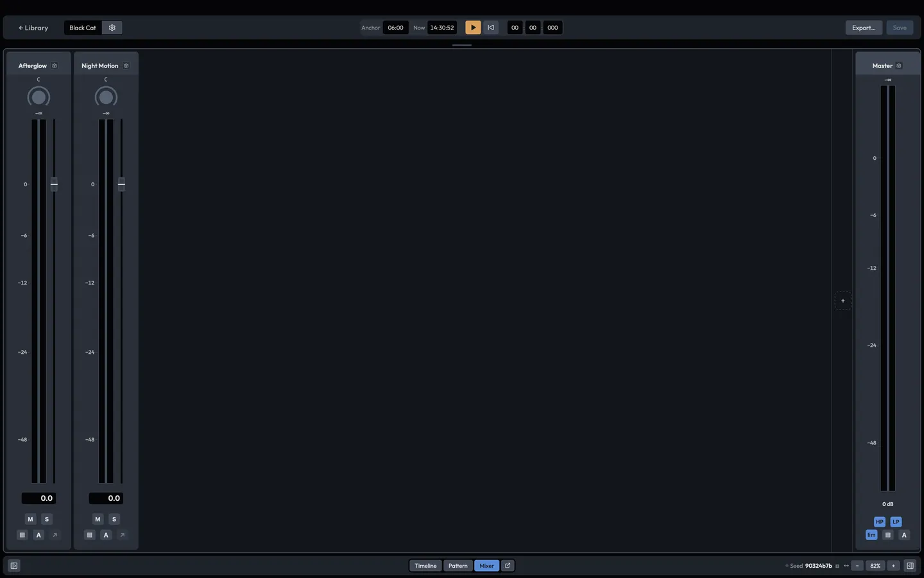This screenshot has width=924, height=578.
Task: Open Black Cat project settings gear
Action: pos(112,28)
